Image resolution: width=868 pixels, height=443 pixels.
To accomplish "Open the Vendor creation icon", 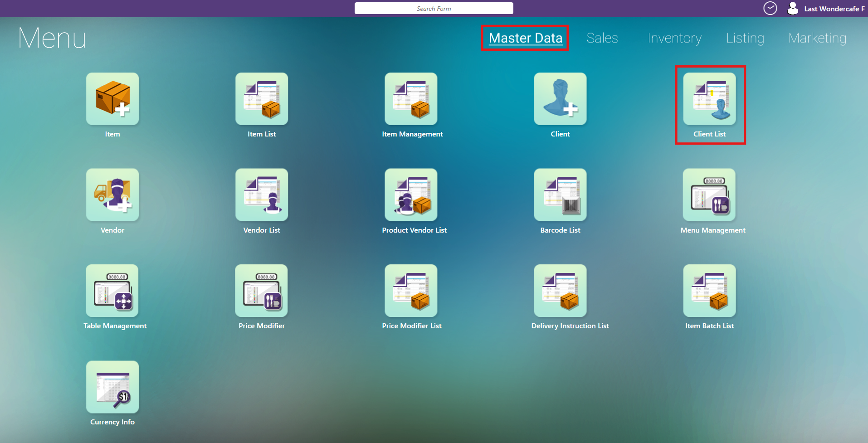I will tap(112, 195).
